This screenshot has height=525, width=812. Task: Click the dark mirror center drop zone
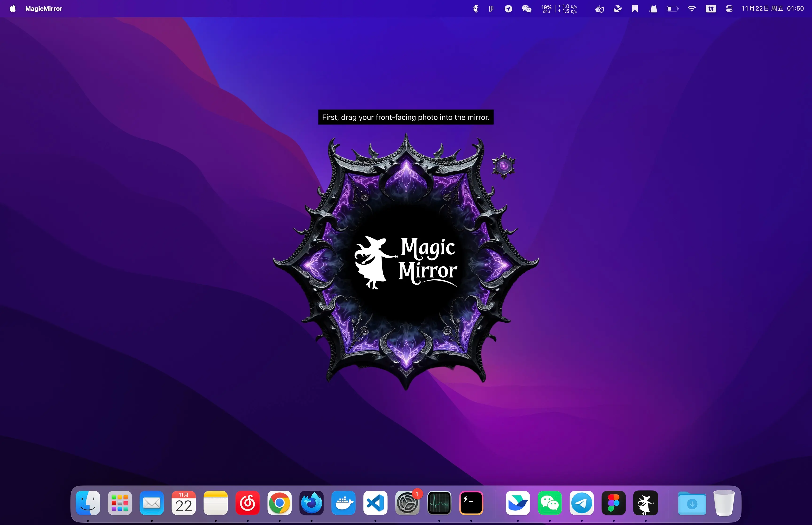(x=406, y=262)
